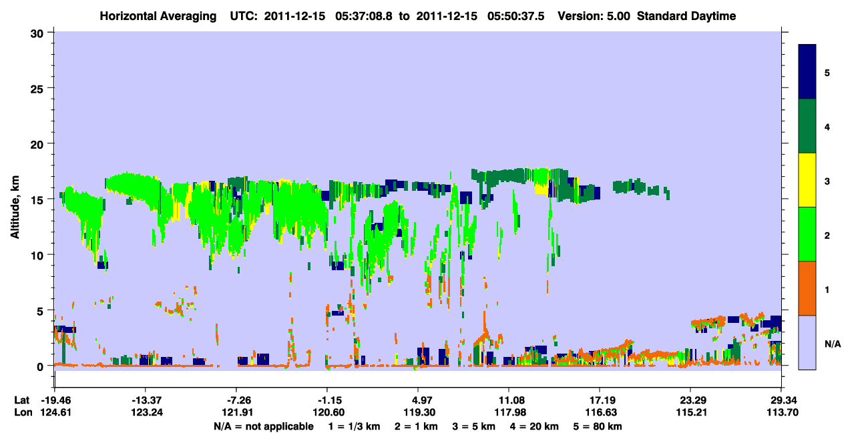Click the lavender N/A color swatch
This screenshot has width=868, height=445.
(807, 342)
